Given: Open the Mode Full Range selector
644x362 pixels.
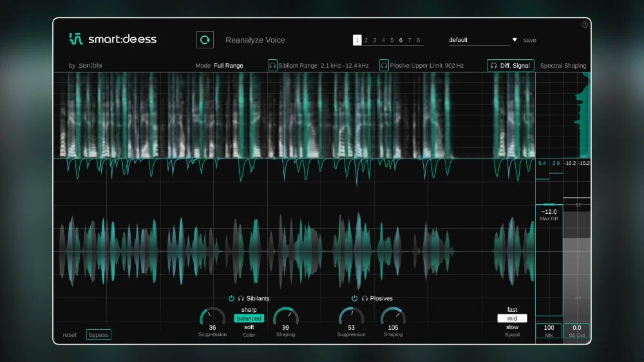Looking at the screenshot, I should coord(220,65).
